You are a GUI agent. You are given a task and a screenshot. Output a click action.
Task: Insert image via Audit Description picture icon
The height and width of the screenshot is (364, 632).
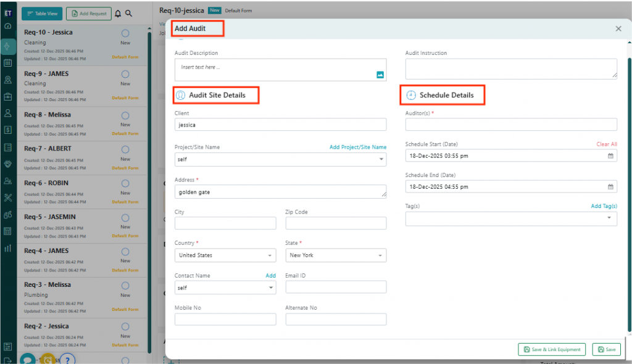pos(380,75)
